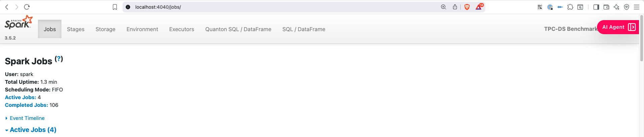Click the Brave VPN shield icon

tap(627, 7)
